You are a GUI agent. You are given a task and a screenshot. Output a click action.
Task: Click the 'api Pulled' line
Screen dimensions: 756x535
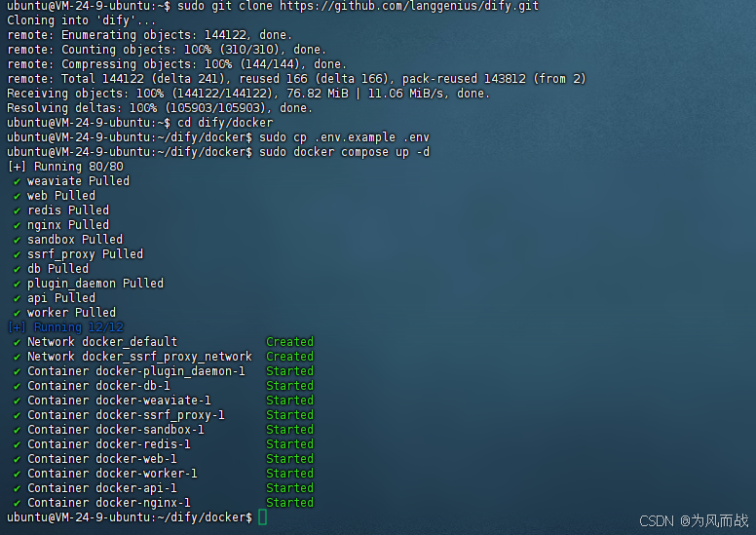55,297
